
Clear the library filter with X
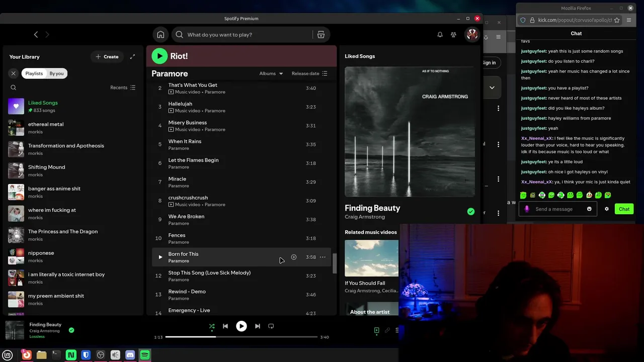[x=14, y=73]
